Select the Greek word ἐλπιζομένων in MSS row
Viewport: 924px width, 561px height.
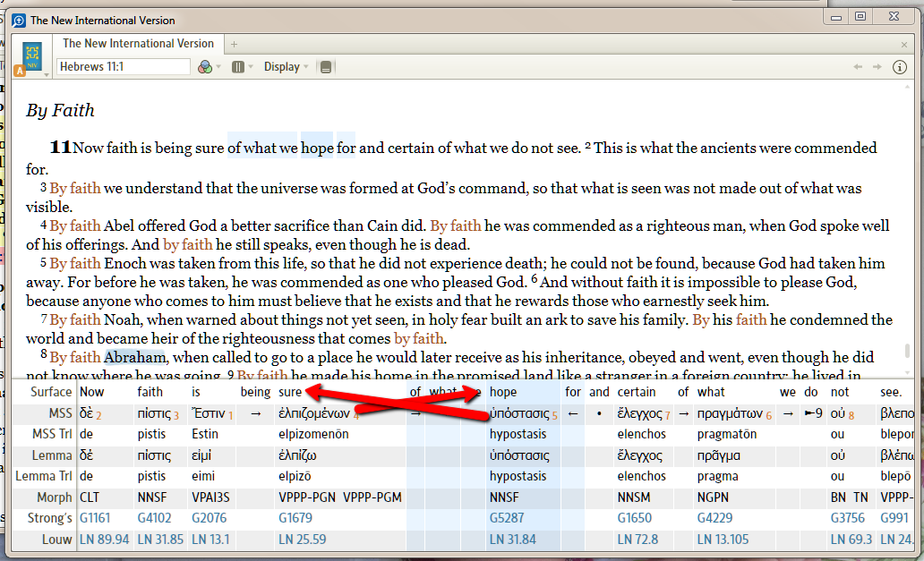coord(314,414)
